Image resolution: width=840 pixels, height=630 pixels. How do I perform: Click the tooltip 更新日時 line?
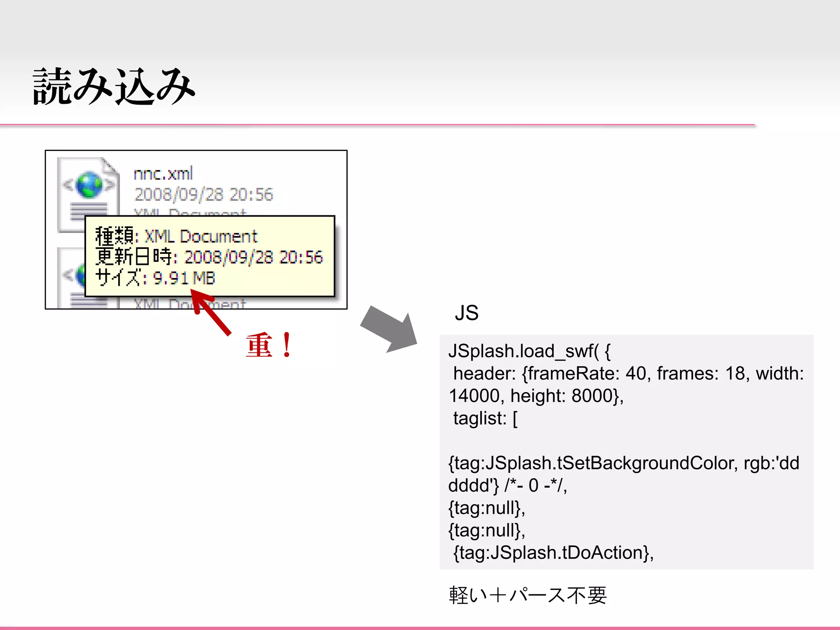(x=209, y=257)
